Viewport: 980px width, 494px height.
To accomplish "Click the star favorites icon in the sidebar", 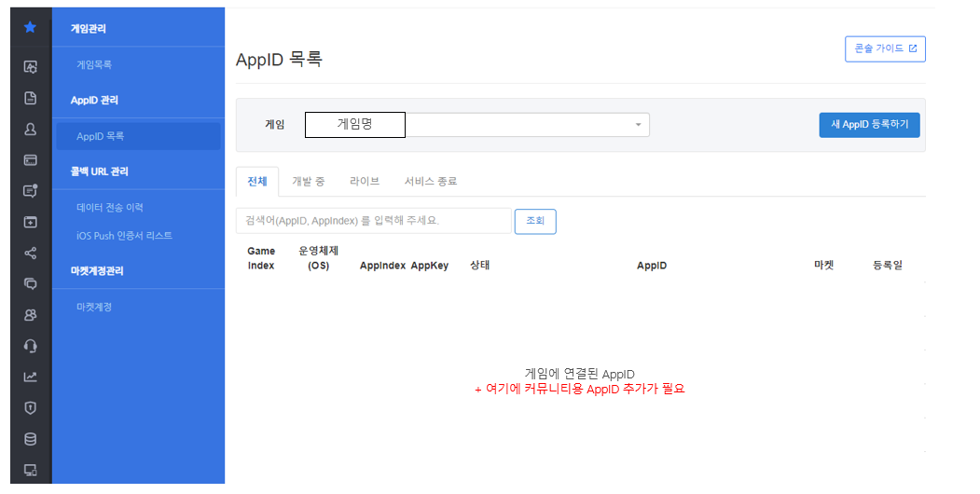I will pos(30,27).
